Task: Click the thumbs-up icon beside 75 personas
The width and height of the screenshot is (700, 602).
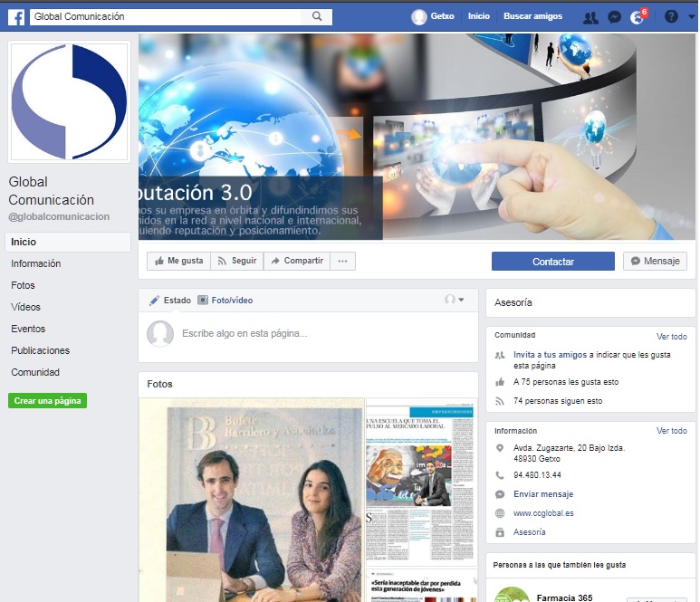Action: click(500, 382)
